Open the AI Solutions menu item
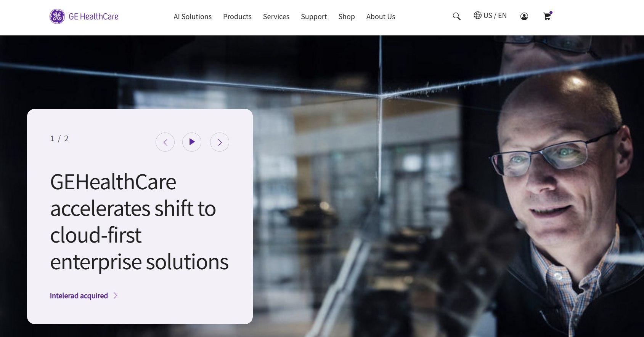The width and height of the screenshot is (644, 337). click(193, 17)
